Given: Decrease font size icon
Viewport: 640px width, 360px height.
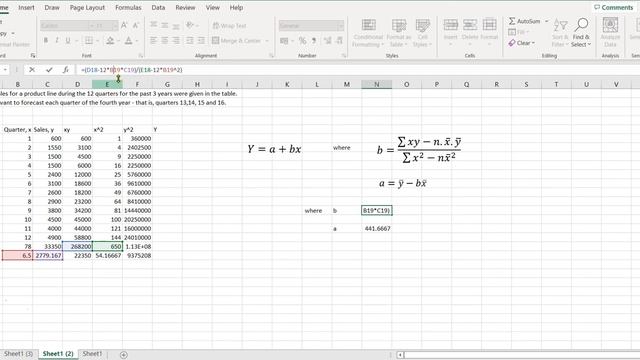Looking at the screenshot, I should pyautogui.click(x=136, y=25).
